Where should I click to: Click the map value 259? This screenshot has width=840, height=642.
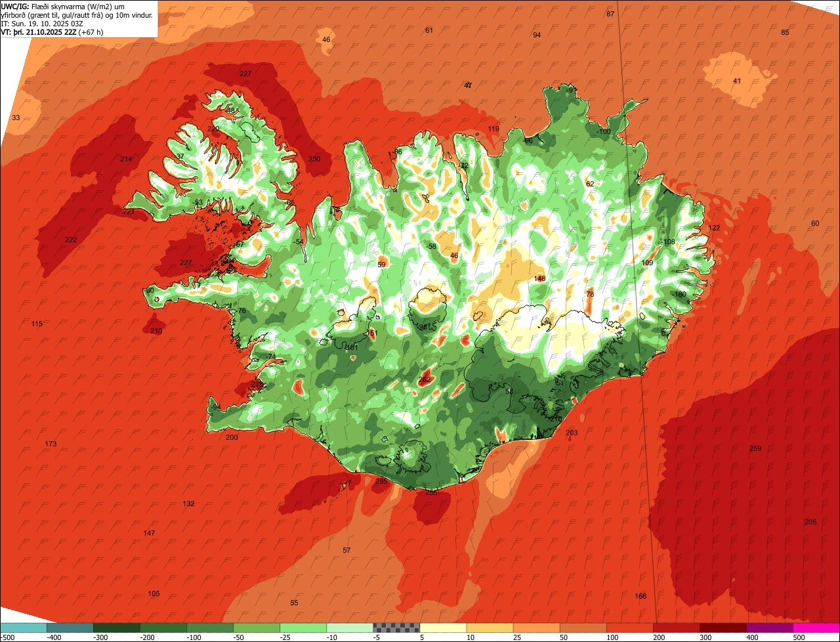click(755, 448)
